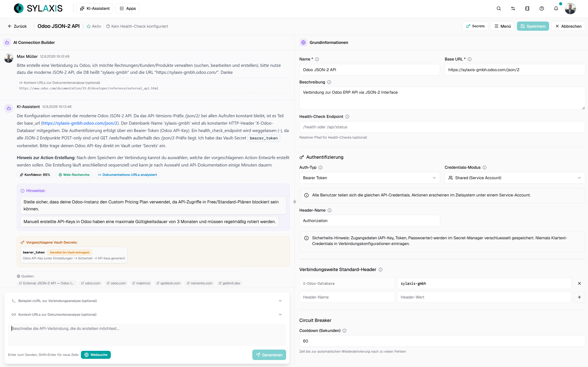Click the Health-Check Endpoint input
Viewport: 588px width, 367px height.
[442, 127]
